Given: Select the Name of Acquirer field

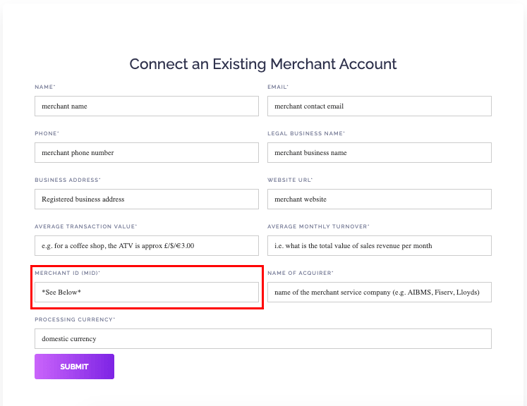Looking at the screenshot, I should [x=379, y=292].
